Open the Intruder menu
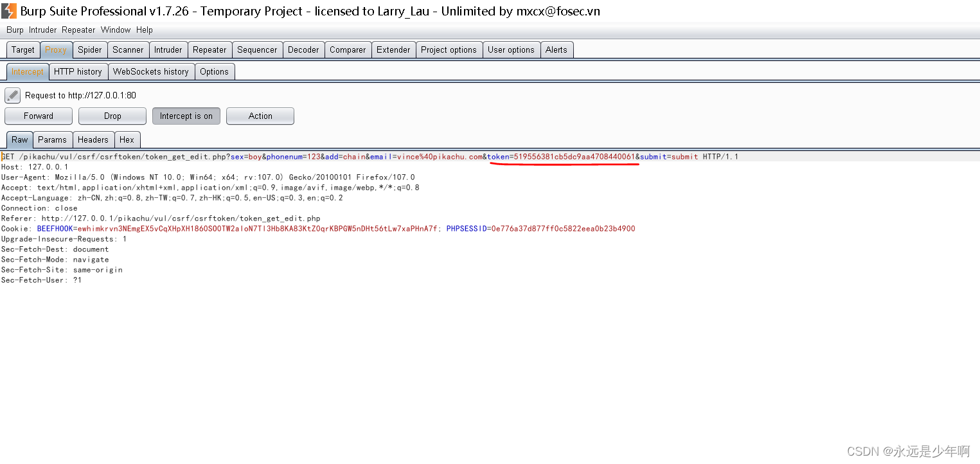The width and height of the screenshot is (980, 464). [x=42, y=30]
